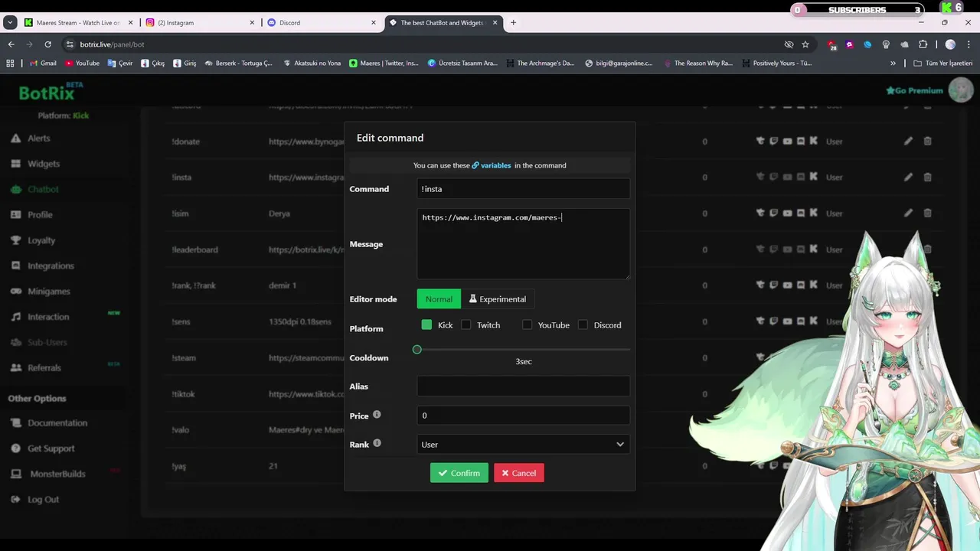This screenshot has width=980, height=551.
Task: Click trash icon in the !insta row
Action: [927, 177]
